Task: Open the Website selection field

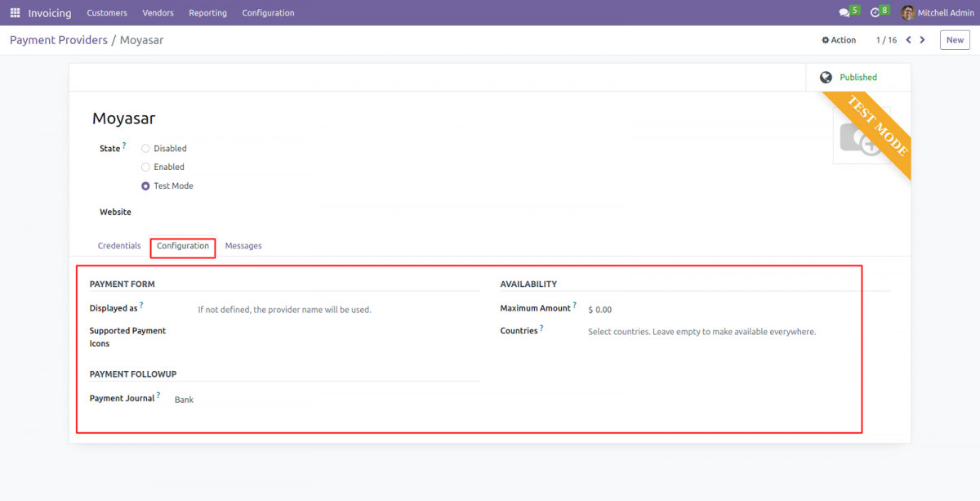Action: coord(212,212)
